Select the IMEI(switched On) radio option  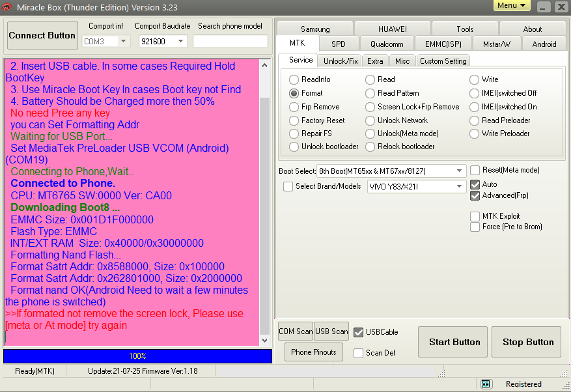point(474,107)
